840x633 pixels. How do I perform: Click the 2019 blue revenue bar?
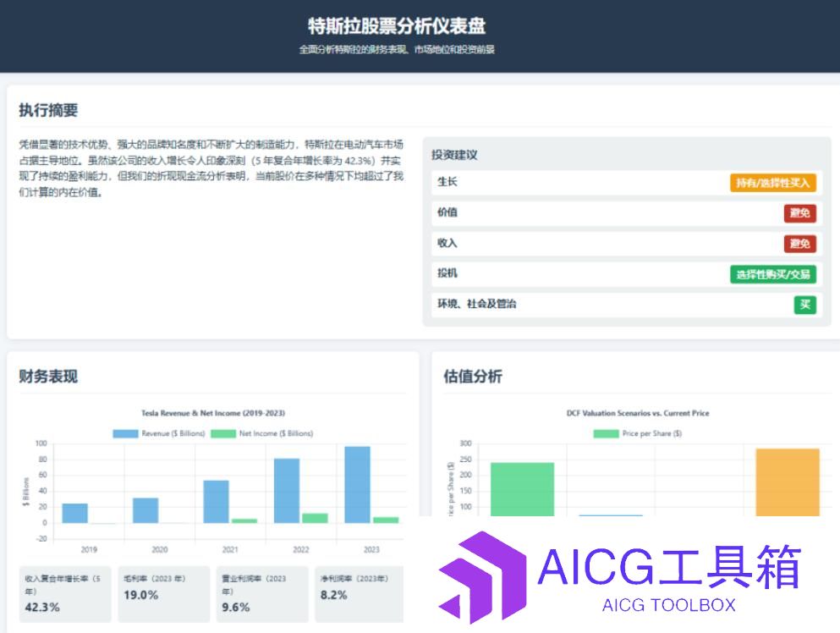point(75,514)
